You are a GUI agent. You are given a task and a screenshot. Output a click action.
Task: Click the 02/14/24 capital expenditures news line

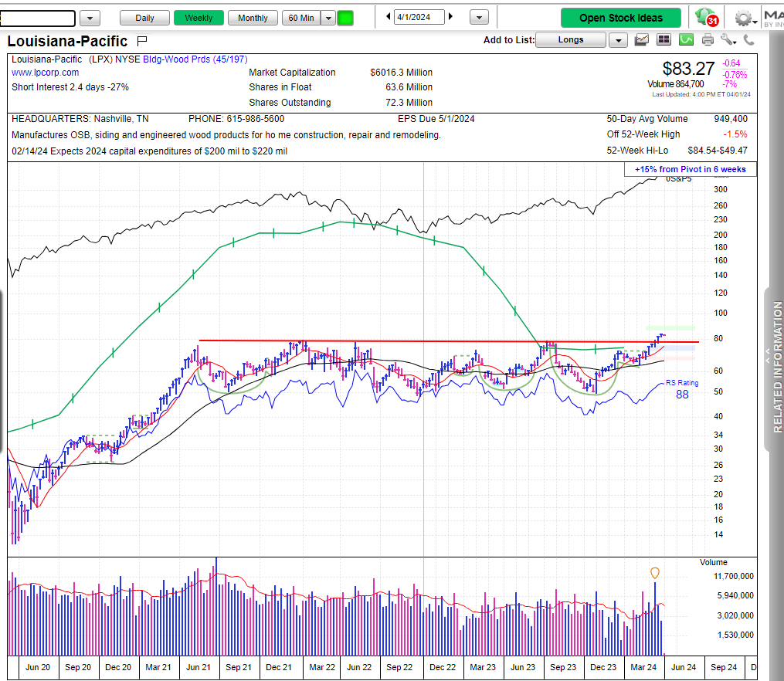[149, 151]
